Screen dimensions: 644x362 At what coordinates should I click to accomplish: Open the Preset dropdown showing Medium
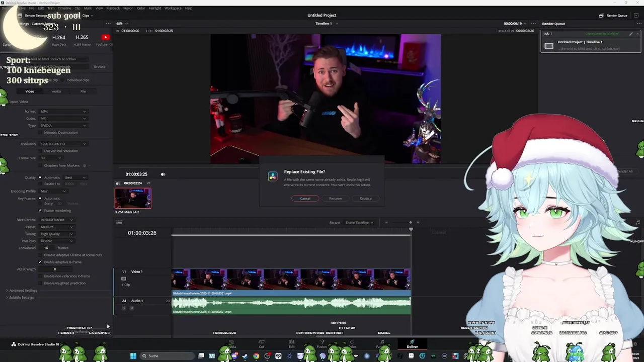[x=57, y=227]
